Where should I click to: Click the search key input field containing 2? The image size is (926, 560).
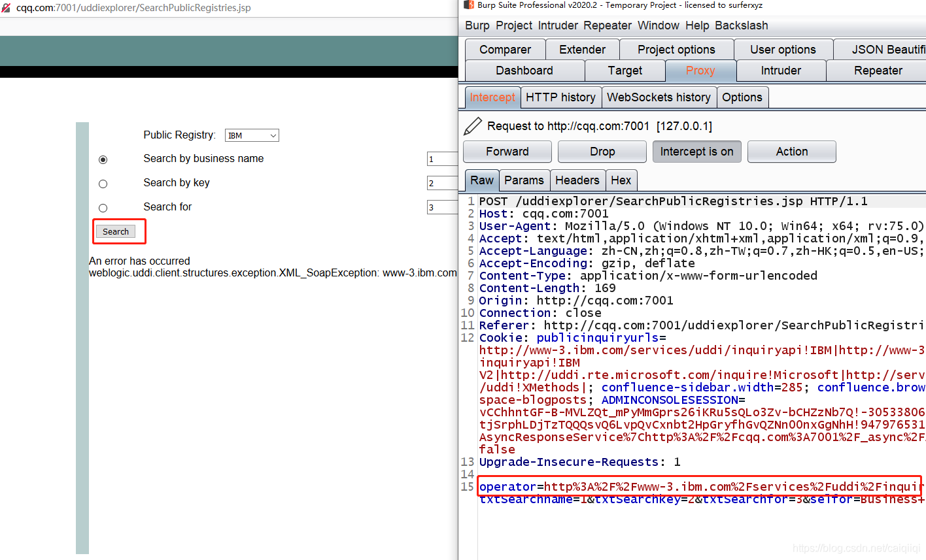coord(442,183)
